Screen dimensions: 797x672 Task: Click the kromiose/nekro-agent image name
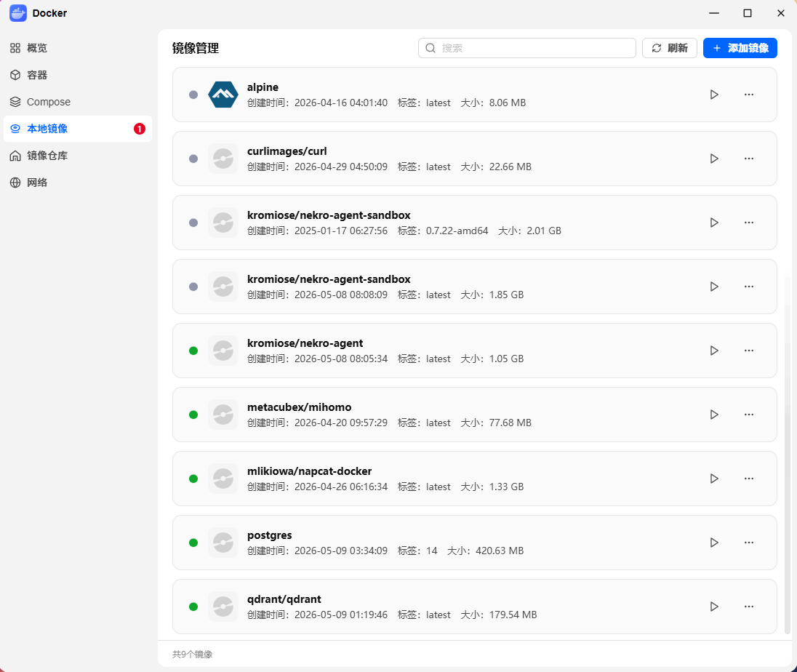305,343
